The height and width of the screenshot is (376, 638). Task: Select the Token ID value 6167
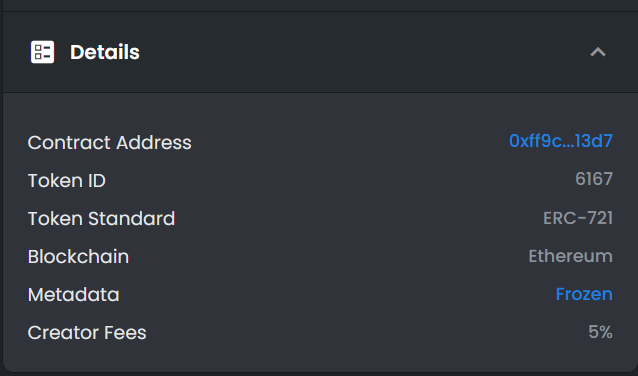pyautogui.click(x=594, y=179)
